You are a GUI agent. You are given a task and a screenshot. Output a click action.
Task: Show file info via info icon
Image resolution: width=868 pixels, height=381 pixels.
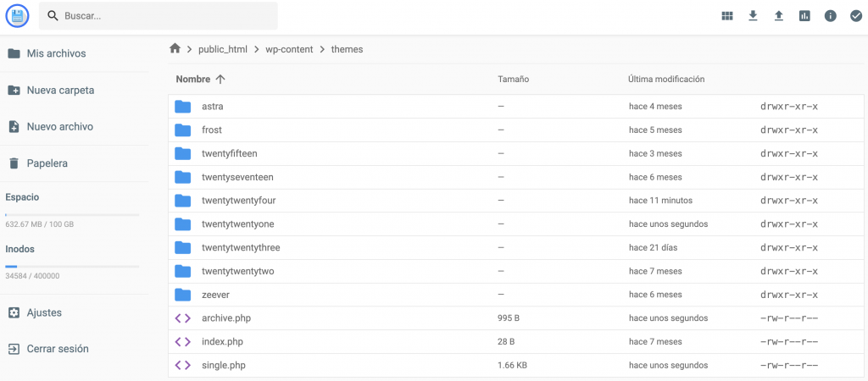click(831, 16)
